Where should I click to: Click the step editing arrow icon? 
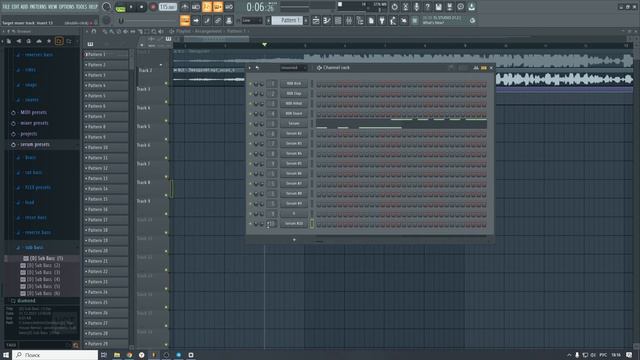coord(196,20)
